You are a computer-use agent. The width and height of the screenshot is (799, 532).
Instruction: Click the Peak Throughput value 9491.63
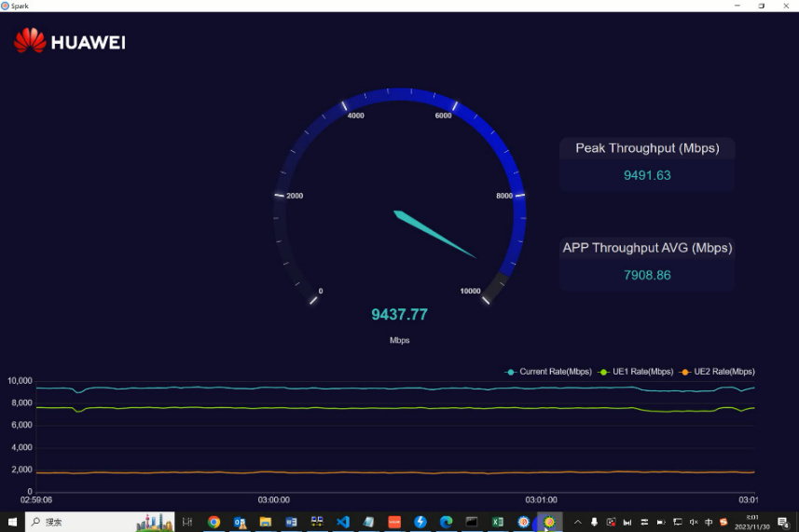pos(647,175)
